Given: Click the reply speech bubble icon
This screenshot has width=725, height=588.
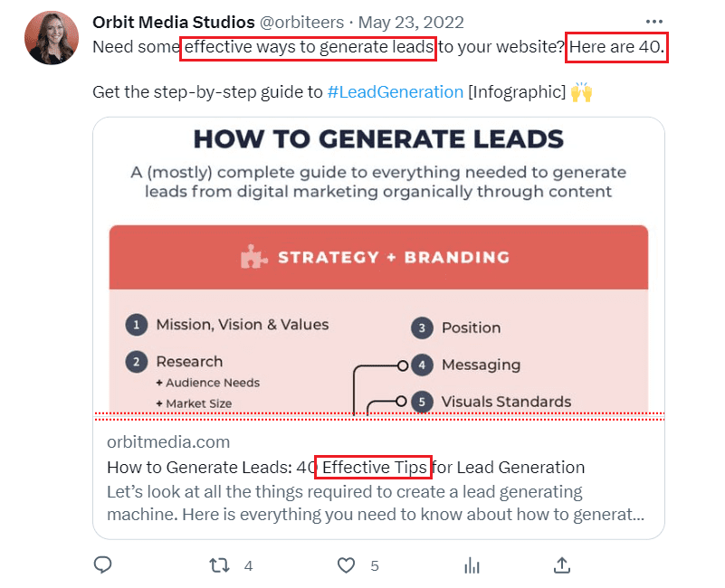Looking at the screenshot, I should 103,565.
